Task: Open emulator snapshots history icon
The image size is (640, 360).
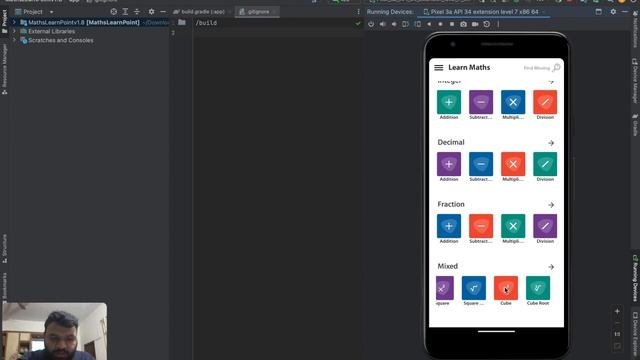Action: (487, 24)
